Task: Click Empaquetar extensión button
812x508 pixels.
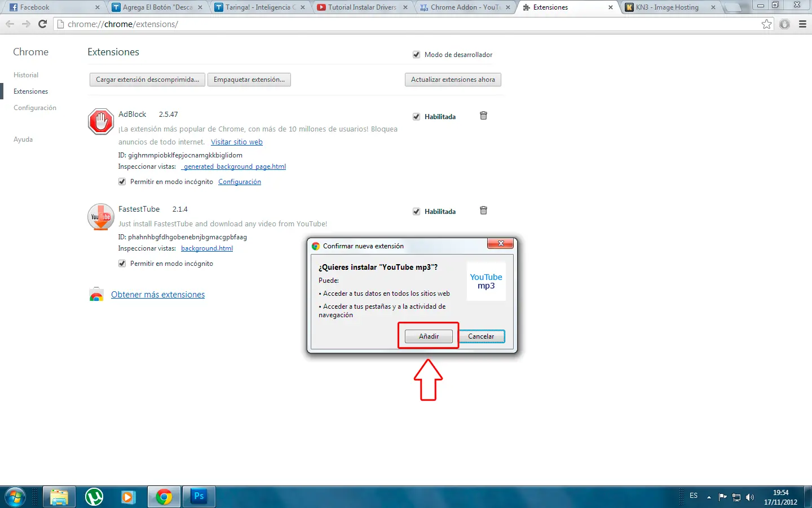Action: coord(249,80)
